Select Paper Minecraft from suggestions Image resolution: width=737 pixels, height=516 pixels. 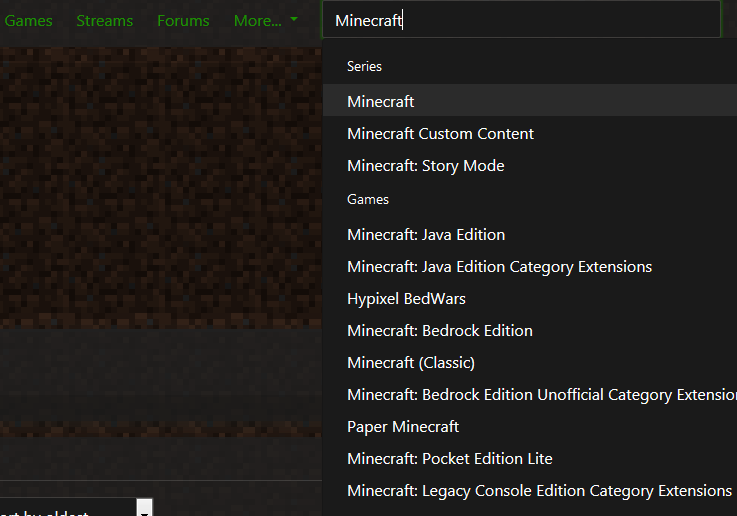403,426
